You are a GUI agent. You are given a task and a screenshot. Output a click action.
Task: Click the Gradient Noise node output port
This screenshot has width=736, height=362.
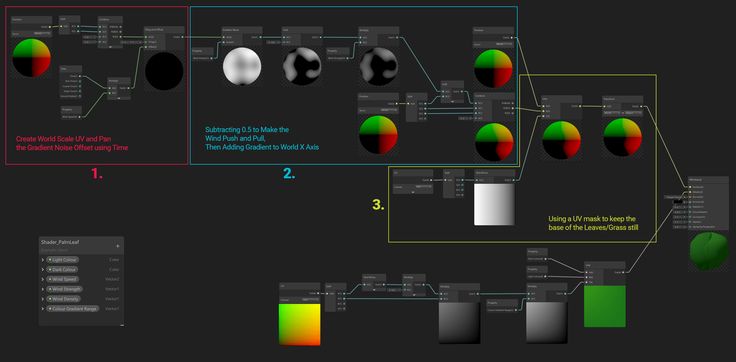[x=261, y=37]
